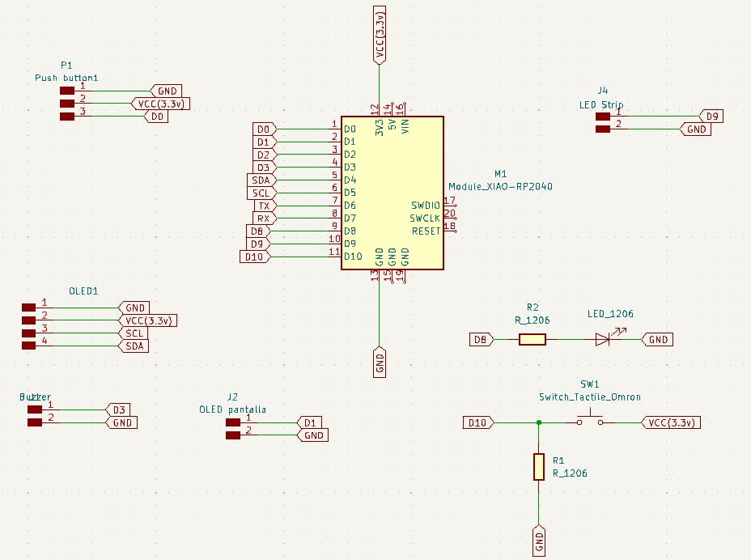Select D0 label at module pin 1

coord(265,129)
